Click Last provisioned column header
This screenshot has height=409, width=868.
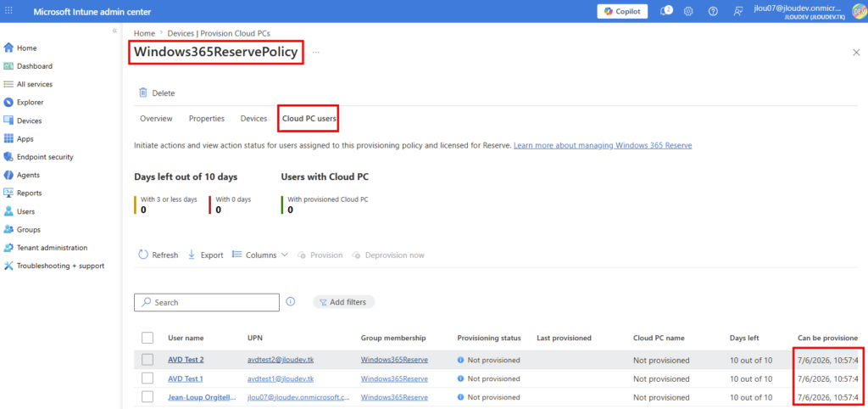pos(564,338)
